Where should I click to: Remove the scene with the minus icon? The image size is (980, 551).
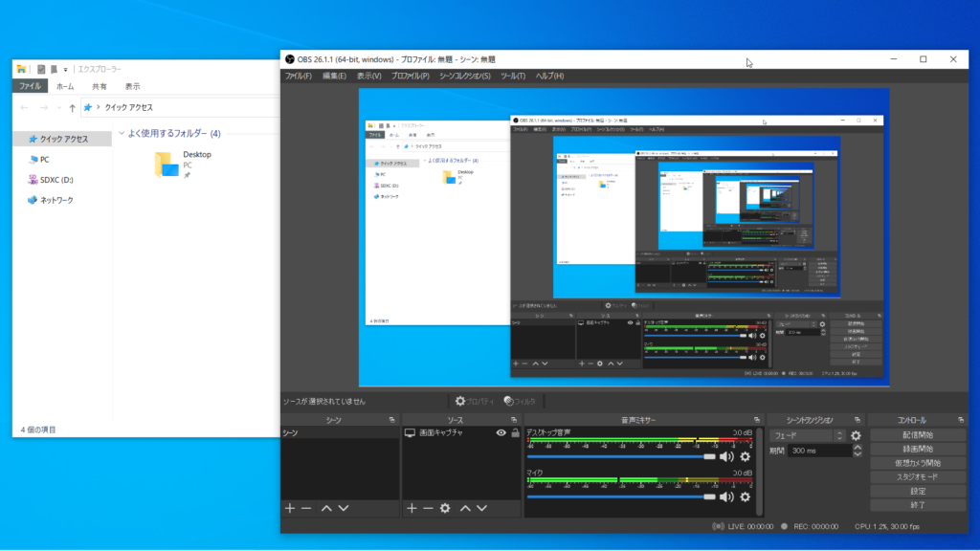(x=306, y=509)
